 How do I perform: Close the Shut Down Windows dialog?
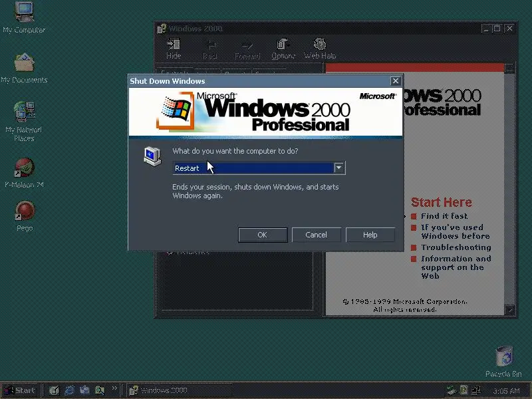click(x=395, y=80)
